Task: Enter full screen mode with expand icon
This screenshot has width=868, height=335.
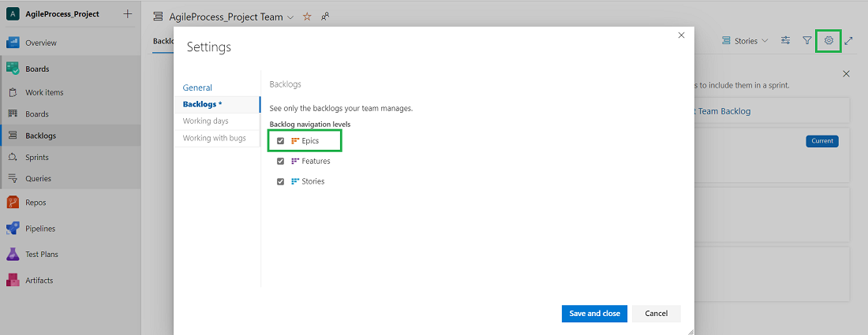Action: (849, 40)
